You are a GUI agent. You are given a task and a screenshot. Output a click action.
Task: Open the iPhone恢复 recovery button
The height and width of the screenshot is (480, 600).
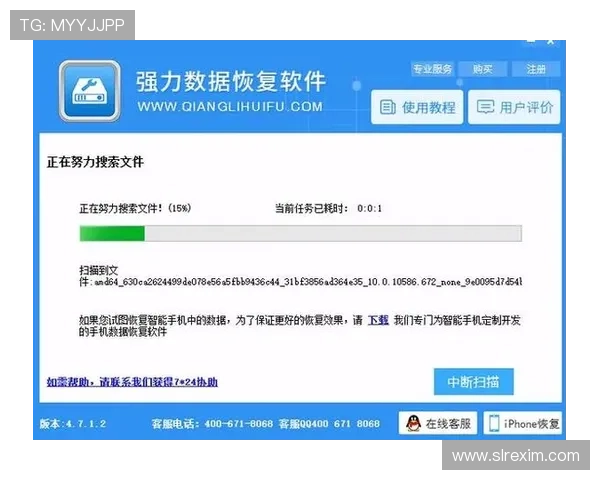pyautogui.click(x=523, y=423)
